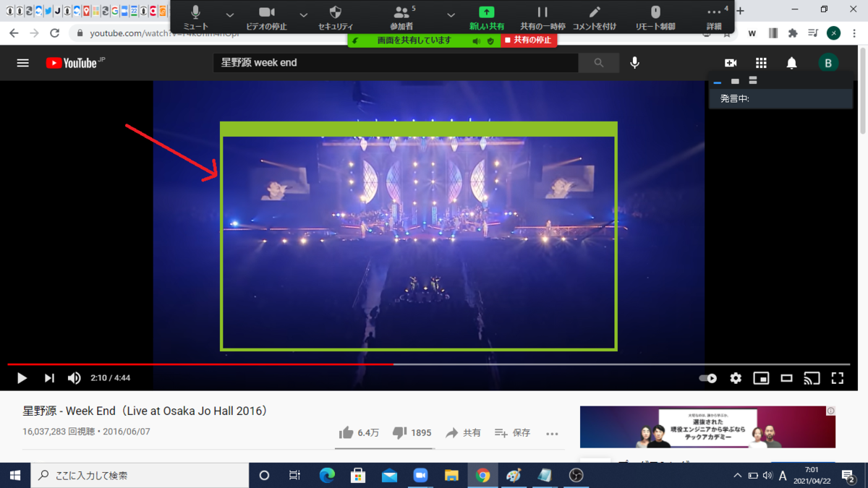This screenshot has height=488, width=868.
Task: Click the YouTube search magnifier button
Action: click(x=599, y=63)
